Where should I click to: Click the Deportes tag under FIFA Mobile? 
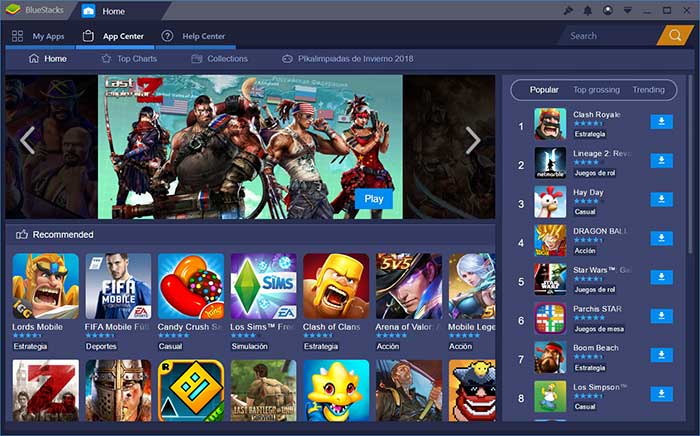[x=101, y=346]
